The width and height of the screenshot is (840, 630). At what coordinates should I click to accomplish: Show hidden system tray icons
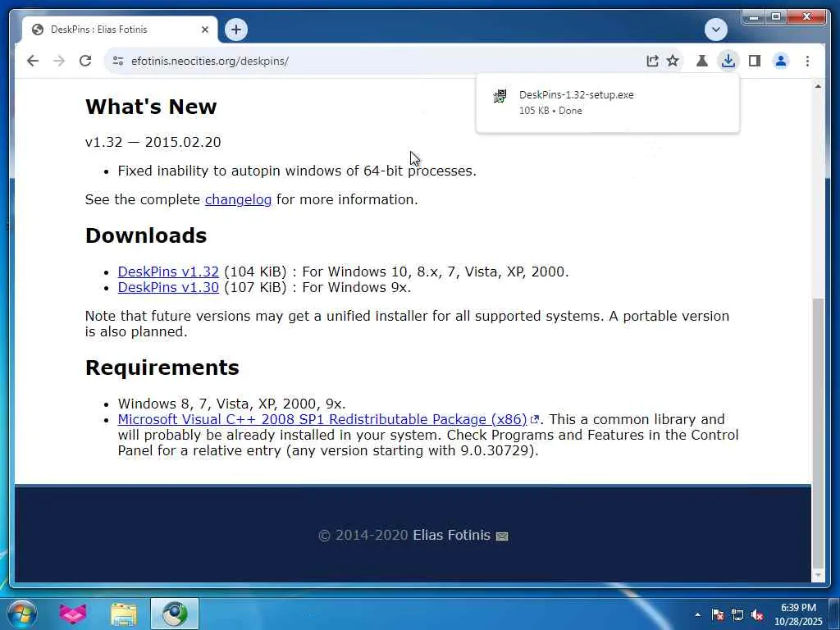tap(697, 614)
